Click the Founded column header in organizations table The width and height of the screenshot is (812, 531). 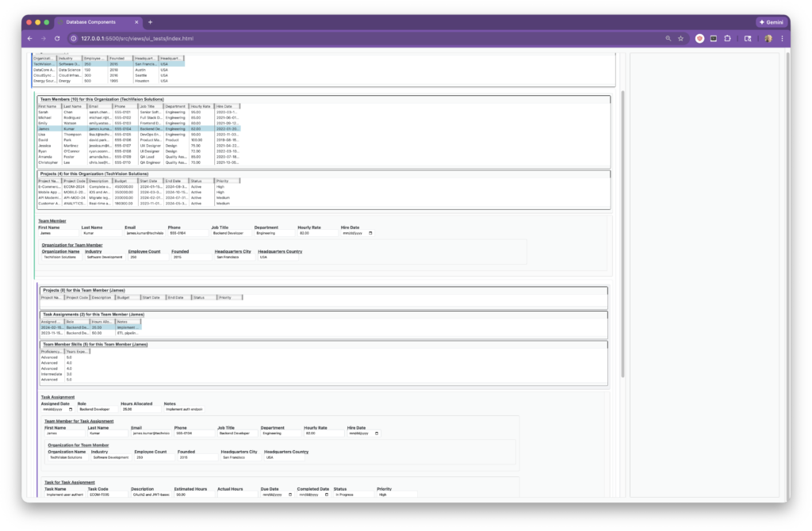120,59
